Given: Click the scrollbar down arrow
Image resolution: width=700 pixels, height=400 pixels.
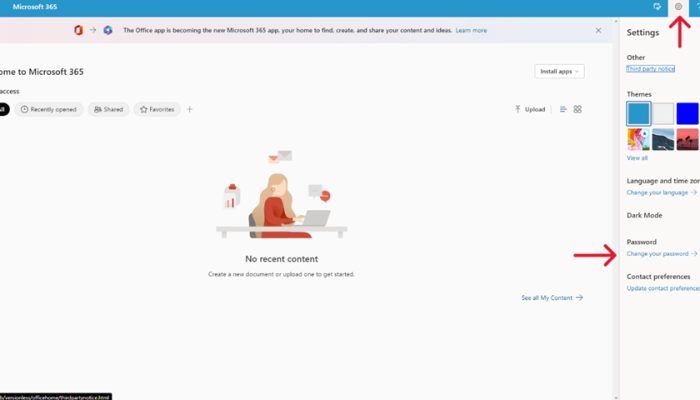Looking at the screenshot, I should click(x=616, y=397).
